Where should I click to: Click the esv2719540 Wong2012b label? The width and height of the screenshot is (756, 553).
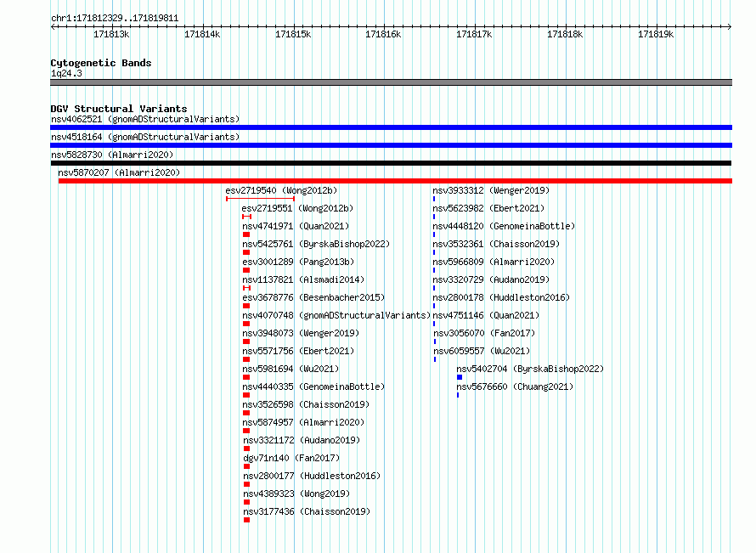coord(281,190)
